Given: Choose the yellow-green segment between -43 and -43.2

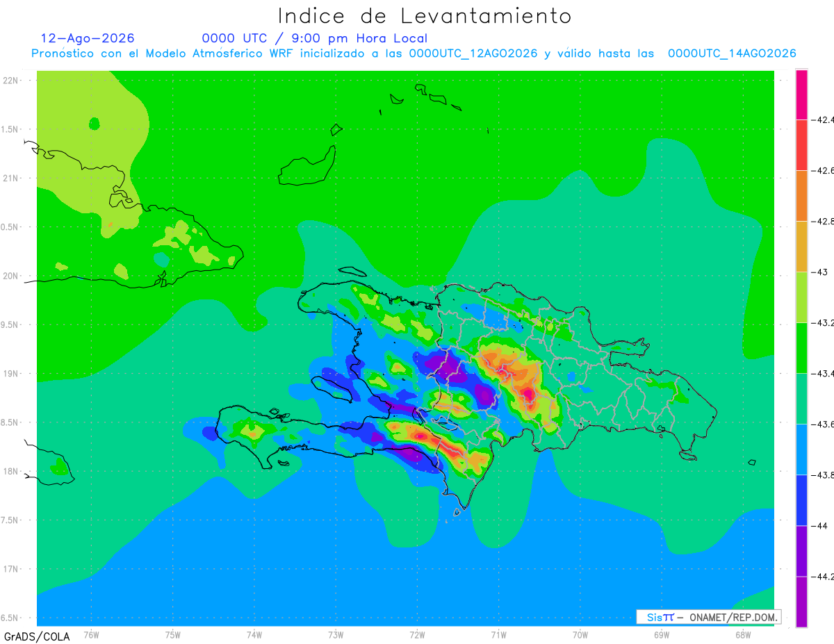Looking at the screenshot, I should (x=801, y=297).
